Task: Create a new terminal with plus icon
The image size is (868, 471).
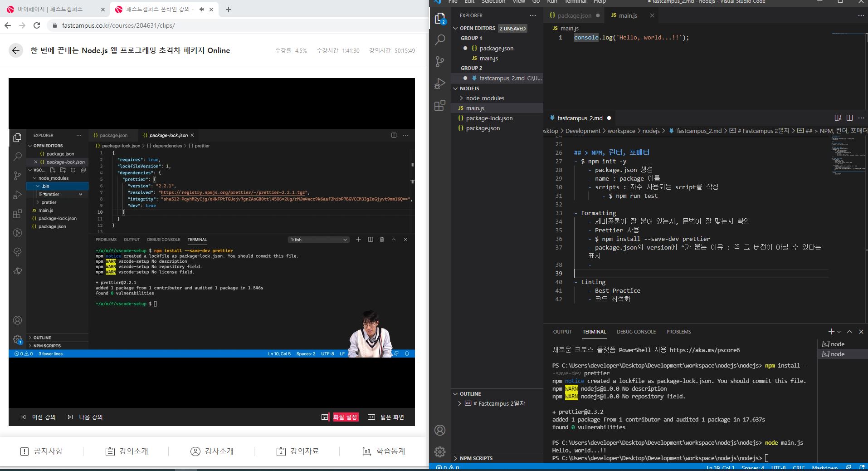Action: pos(831,332)
